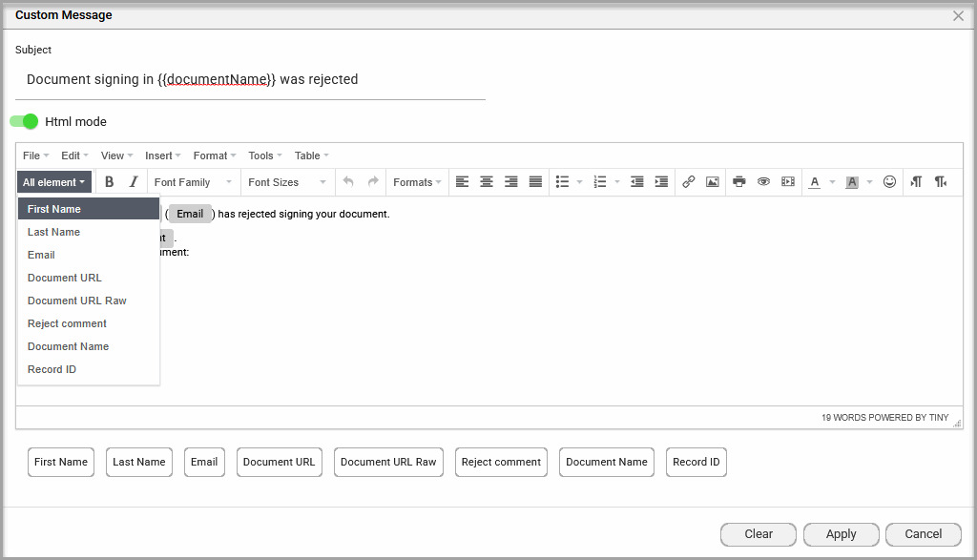Image resolution: width=977 pixels, height=560 pixels.
Task: Increase indent of paragraph
Action: coord(661,182)
